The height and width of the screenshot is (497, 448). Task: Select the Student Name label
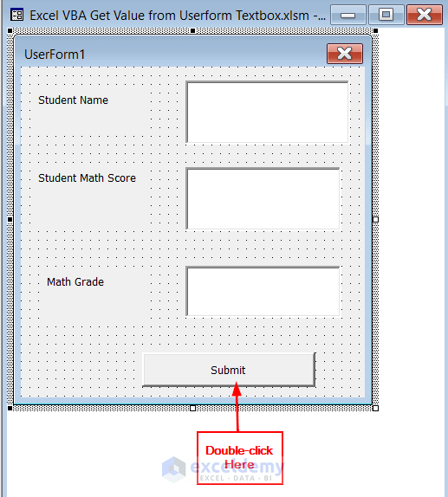(74, 100)
